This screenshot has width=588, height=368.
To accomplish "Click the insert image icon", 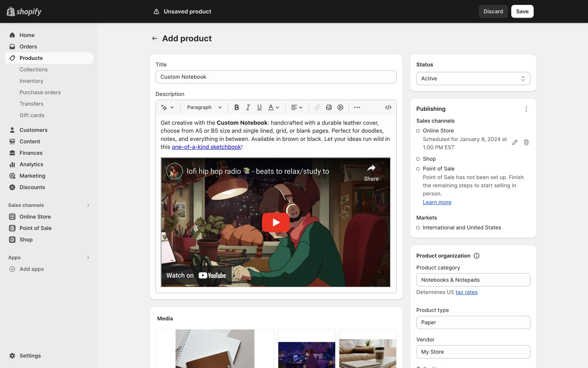I will (x=329, y=107).
